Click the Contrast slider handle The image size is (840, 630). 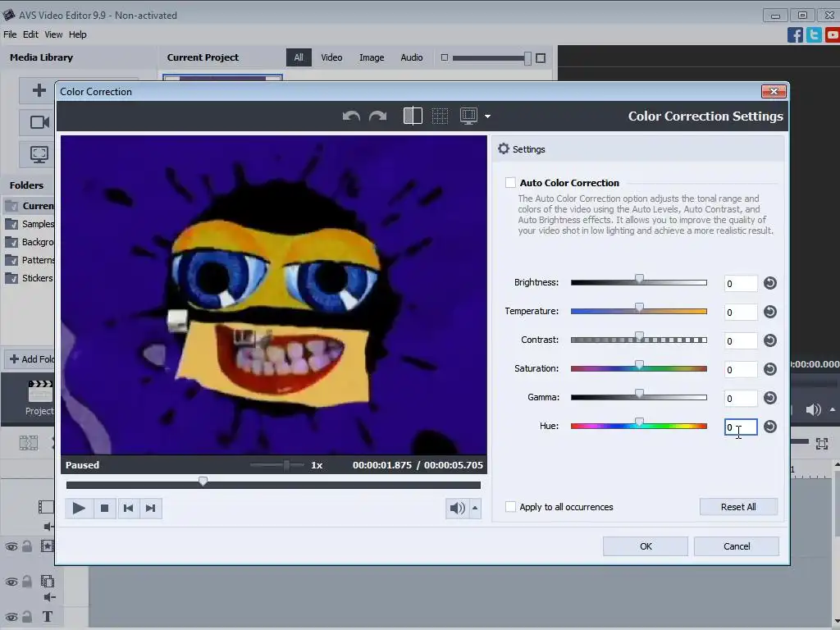point(639,336)
